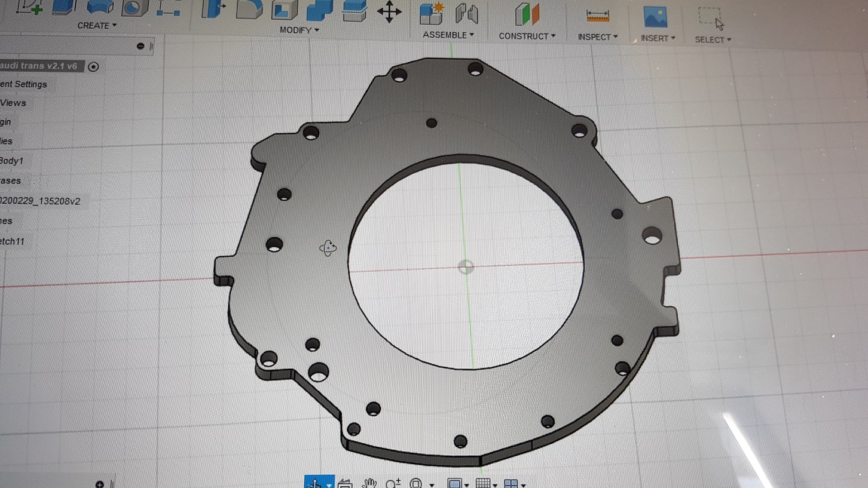Toggle the activate radio button beside audi trans

(x=93, y=67)
